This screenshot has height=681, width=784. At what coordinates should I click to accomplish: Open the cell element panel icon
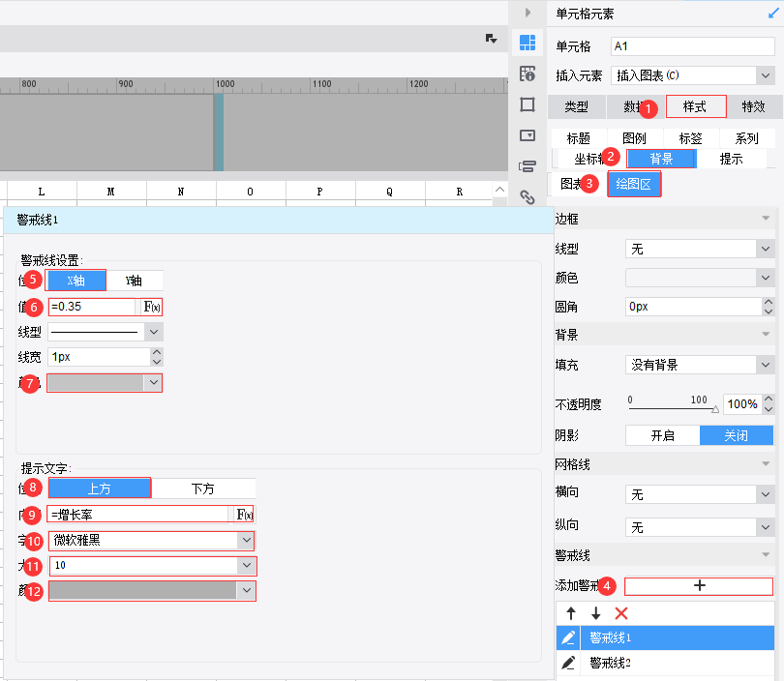527,43
